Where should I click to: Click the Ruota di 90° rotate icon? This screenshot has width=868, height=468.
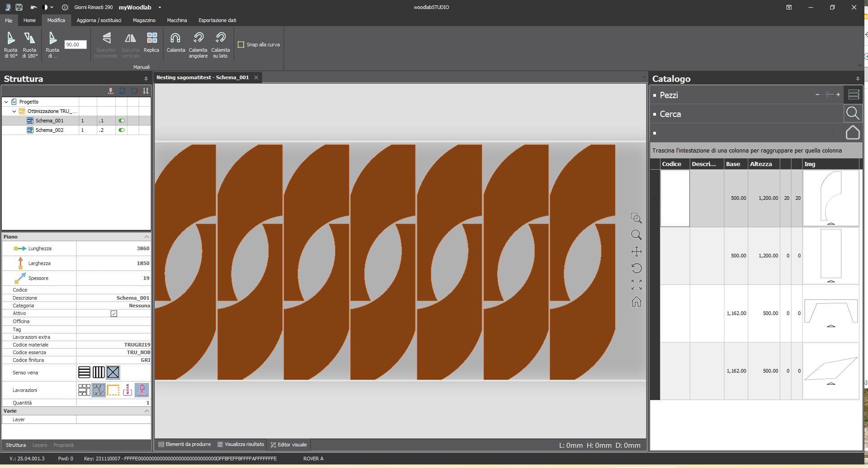click(10, 39)
